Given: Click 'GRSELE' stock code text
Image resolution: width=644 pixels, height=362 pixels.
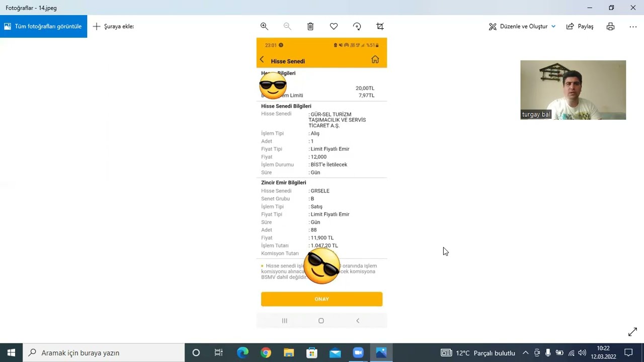Looking at the screenshot, I should (x=320, y=191).
